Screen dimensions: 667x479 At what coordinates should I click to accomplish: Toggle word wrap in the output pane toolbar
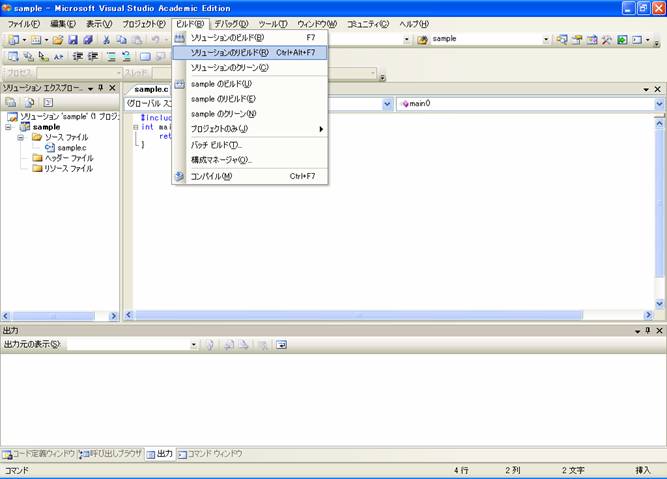pos(282,344)
